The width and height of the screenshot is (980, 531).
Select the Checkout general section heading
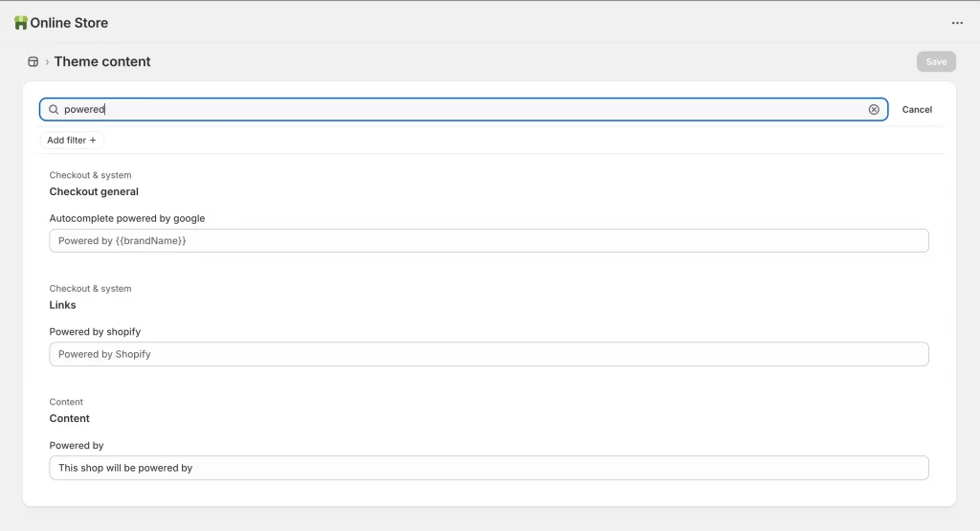pyautogui.click(x=94, y=191)
